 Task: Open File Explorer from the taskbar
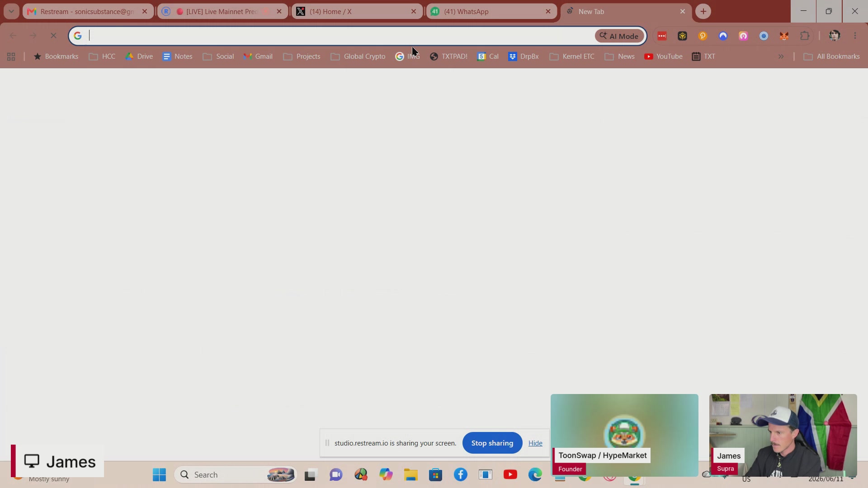(411, 475)
